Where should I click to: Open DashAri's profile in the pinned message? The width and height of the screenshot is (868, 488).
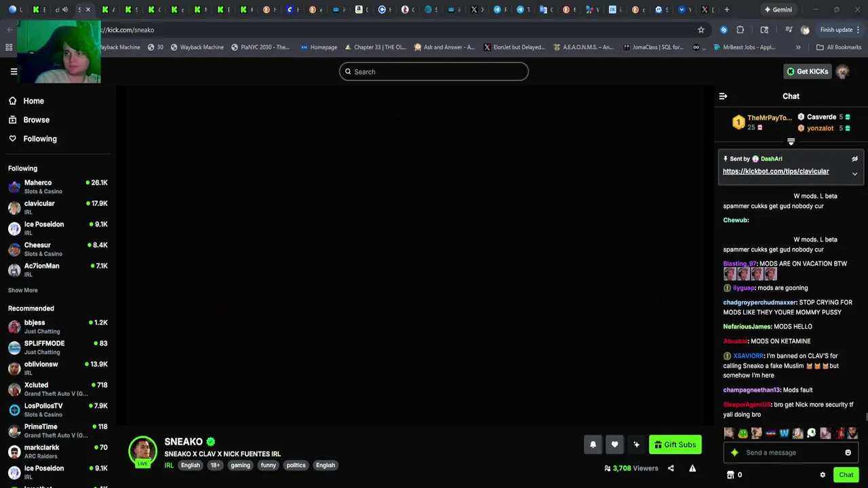[x=771, y=159]
